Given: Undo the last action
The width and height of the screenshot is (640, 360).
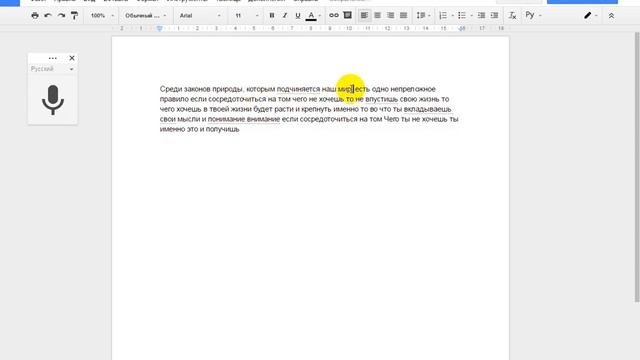Looking at the screenshot, I should [48, 16].
